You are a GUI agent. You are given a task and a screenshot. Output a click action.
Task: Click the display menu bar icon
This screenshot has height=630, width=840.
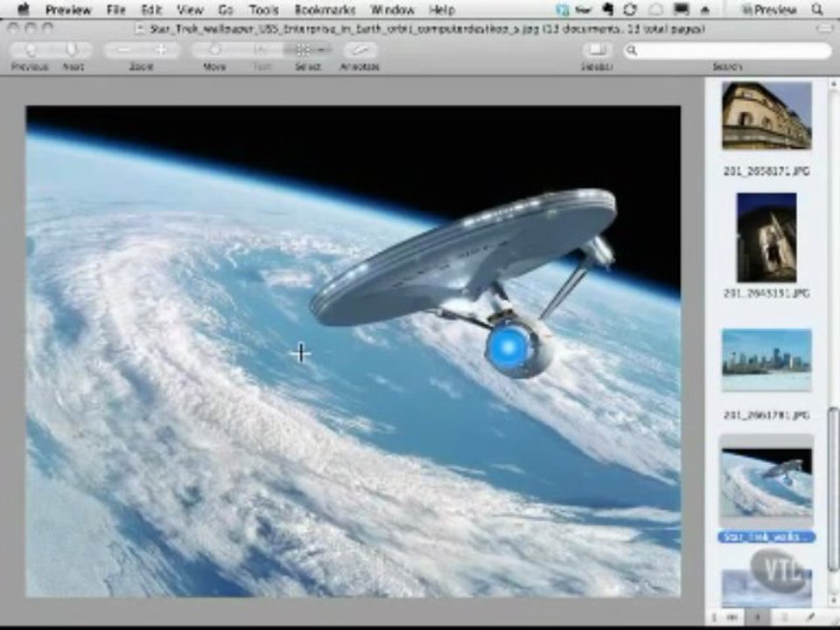click(681, 9)
